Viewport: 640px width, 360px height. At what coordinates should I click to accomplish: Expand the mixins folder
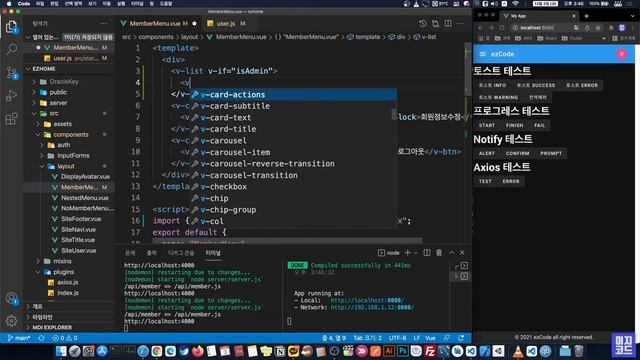(62, 261)
